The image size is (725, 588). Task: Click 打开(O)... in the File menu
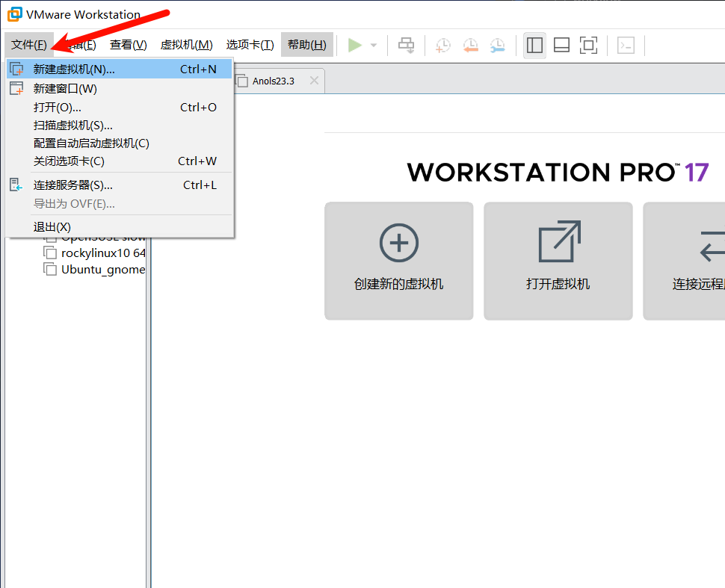[x=58, y=108]
